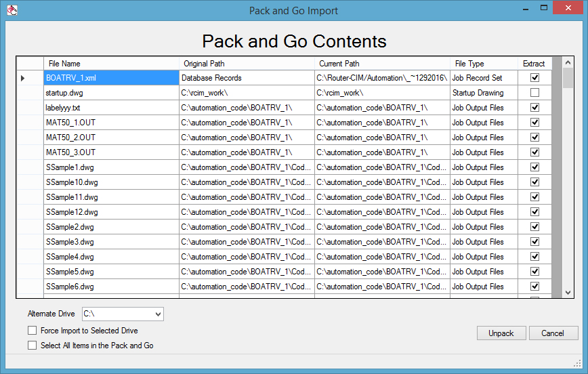
Task: Select the MAT50_2.OUT file name cell
Action: (111, 138)
